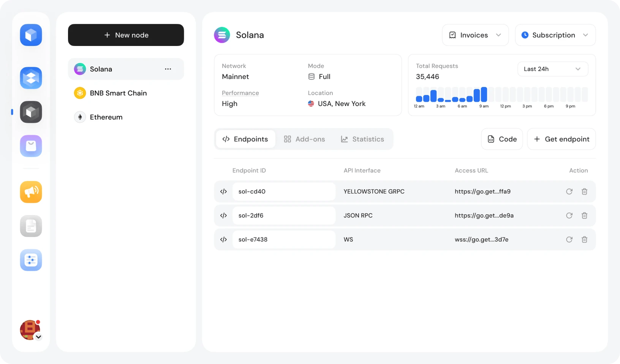Viewport: 620px width, 364px height.
Task: Select the dark cube node icon in sidebar
Action: click(x=30, y=112)
